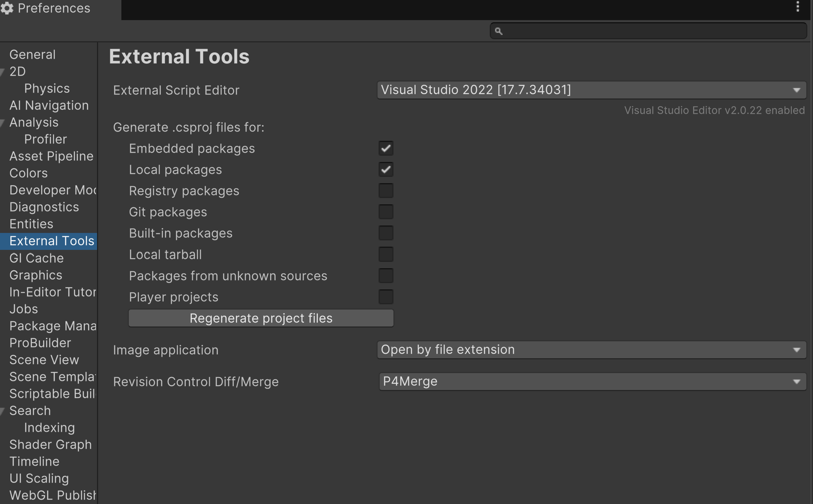Select Timeline in the sidebar
The width and height of the screenshot is (813, 504).
tap(34, 461)
